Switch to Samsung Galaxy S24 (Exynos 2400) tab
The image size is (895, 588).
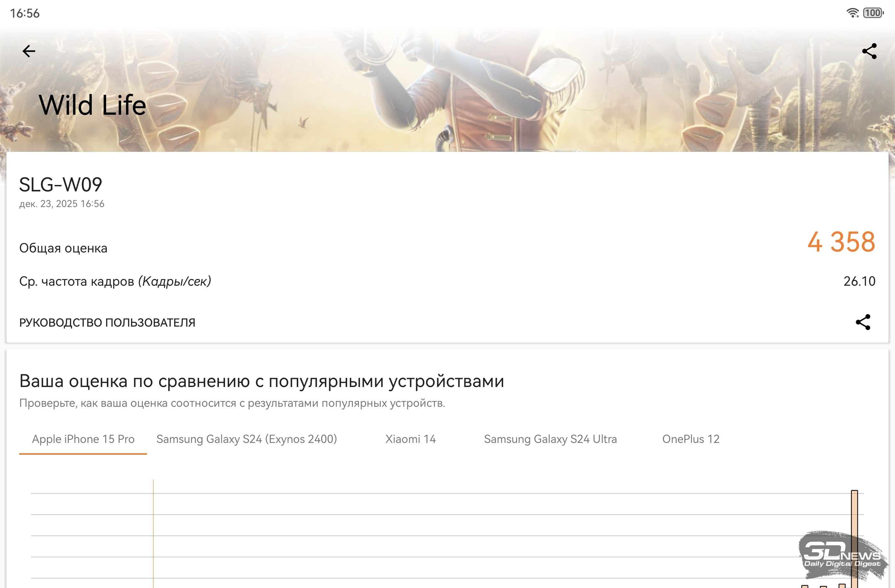click(247, 439)
